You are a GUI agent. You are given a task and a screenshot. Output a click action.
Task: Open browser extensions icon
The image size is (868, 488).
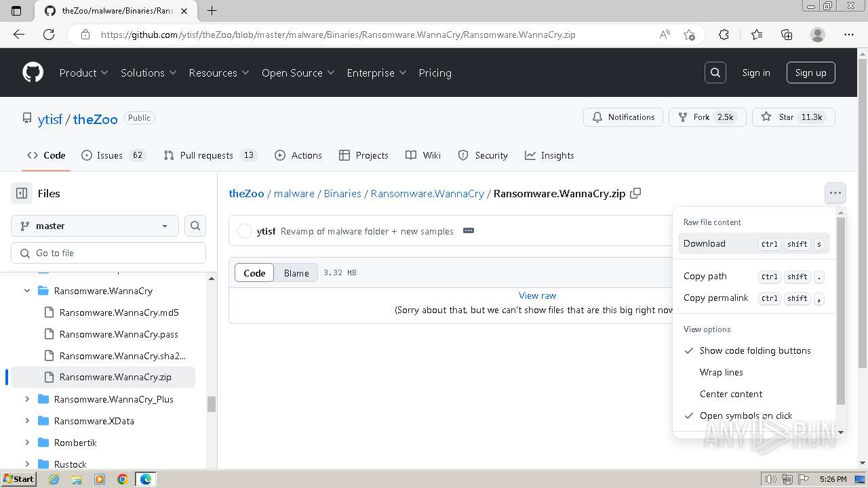[724, 35]
